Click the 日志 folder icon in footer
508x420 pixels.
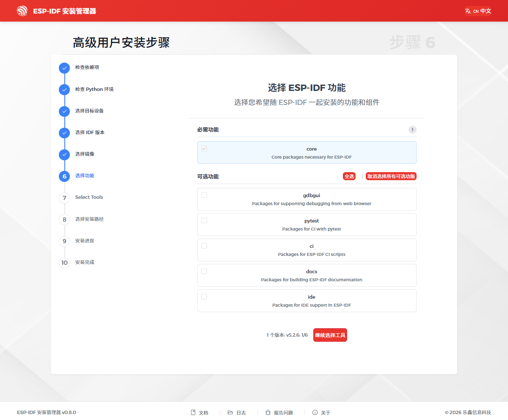[x=230, y=412]
